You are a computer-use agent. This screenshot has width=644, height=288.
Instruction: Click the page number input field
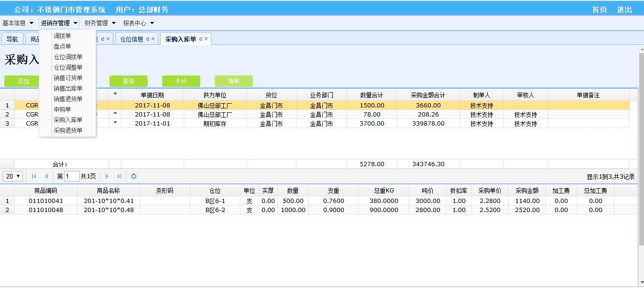(x=72, y=176)
